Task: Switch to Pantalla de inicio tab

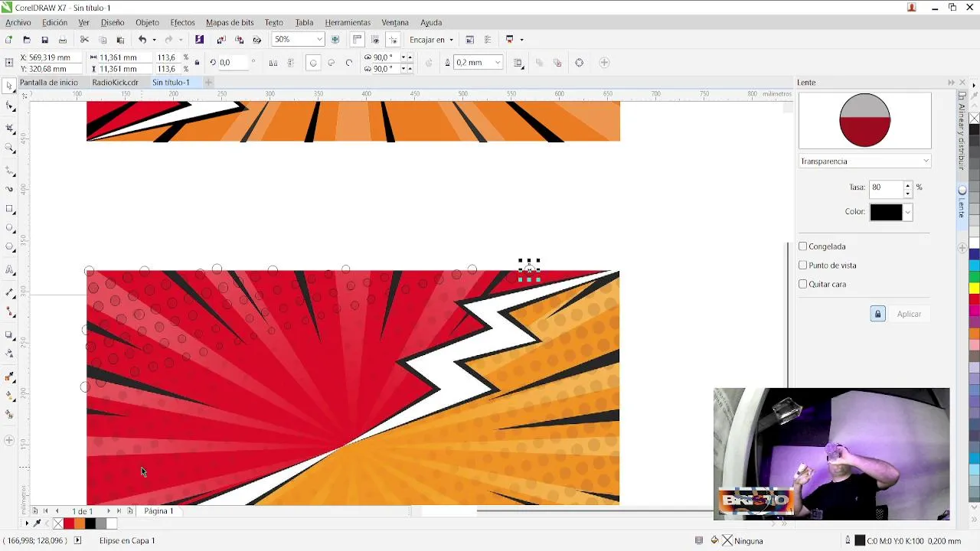Action: [x=48, y=83]
